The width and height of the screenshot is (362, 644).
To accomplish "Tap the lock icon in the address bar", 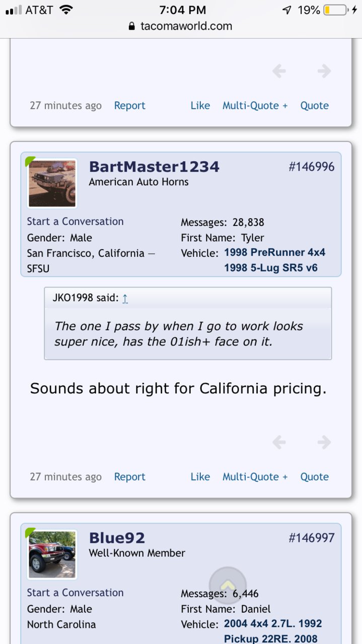I will [x=132, y=26].
